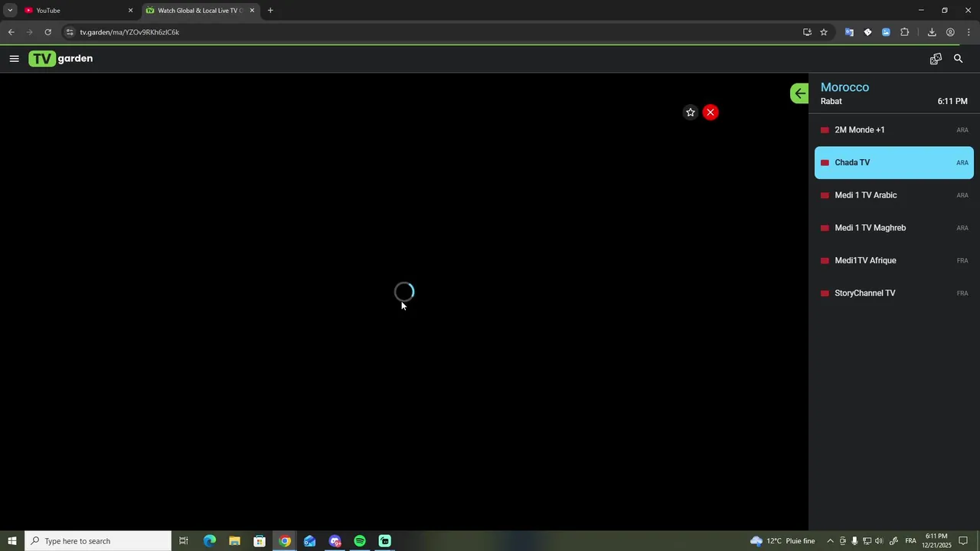
Task: Switch FRA input language
Action: 910,541
